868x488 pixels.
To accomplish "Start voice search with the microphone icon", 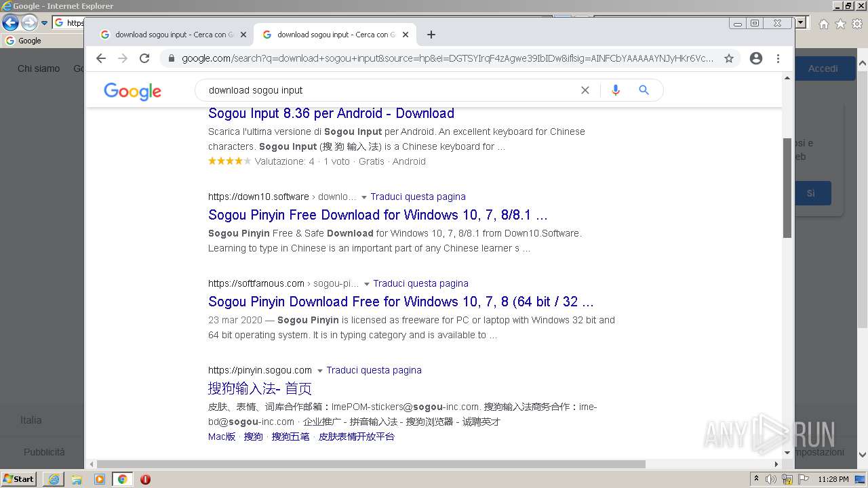I will (x=616, y=90).
